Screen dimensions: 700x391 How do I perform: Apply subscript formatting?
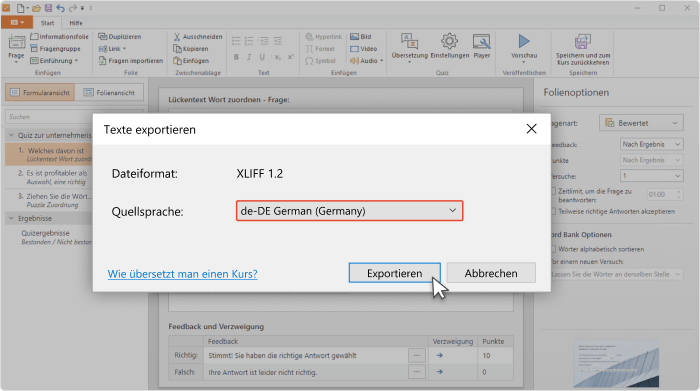(277, 57)
